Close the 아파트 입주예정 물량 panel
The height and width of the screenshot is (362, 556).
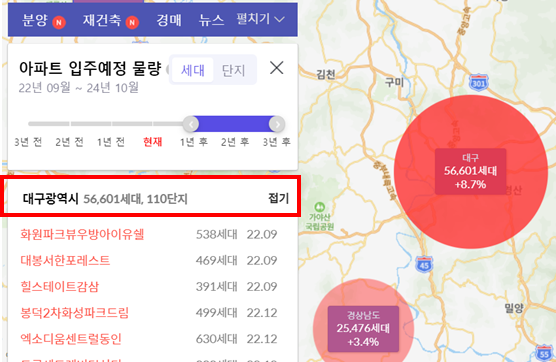277,67
